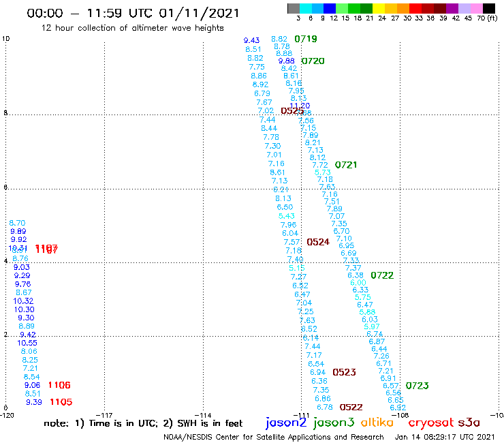The height and width of the screenshot is (443, 504).
Task: Click the Jan 14 08:29:17 timestamp
Action: (445, 437)
